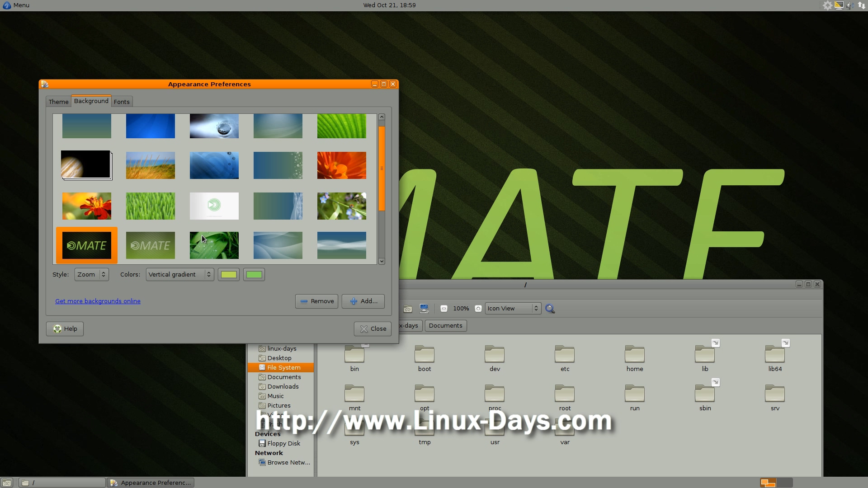Click the volume speaker tray icon
This screenshot has height=488, width=868.
[850, 5]
